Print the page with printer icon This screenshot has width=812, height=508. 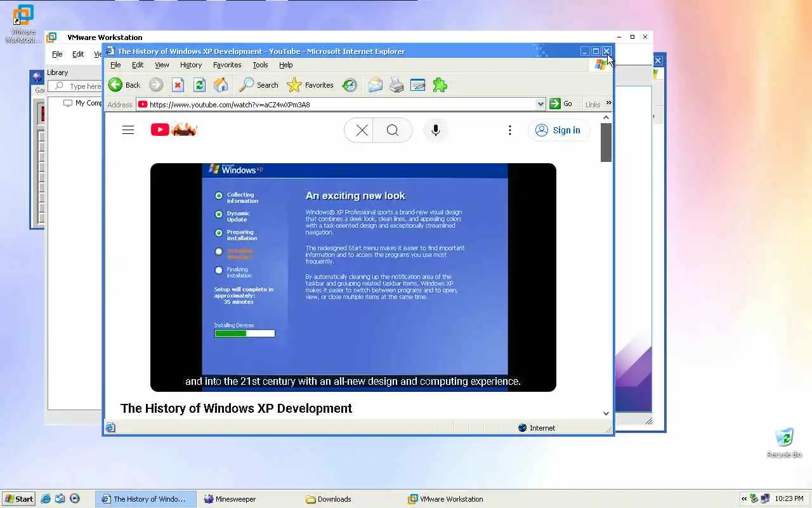pos(396,85)
